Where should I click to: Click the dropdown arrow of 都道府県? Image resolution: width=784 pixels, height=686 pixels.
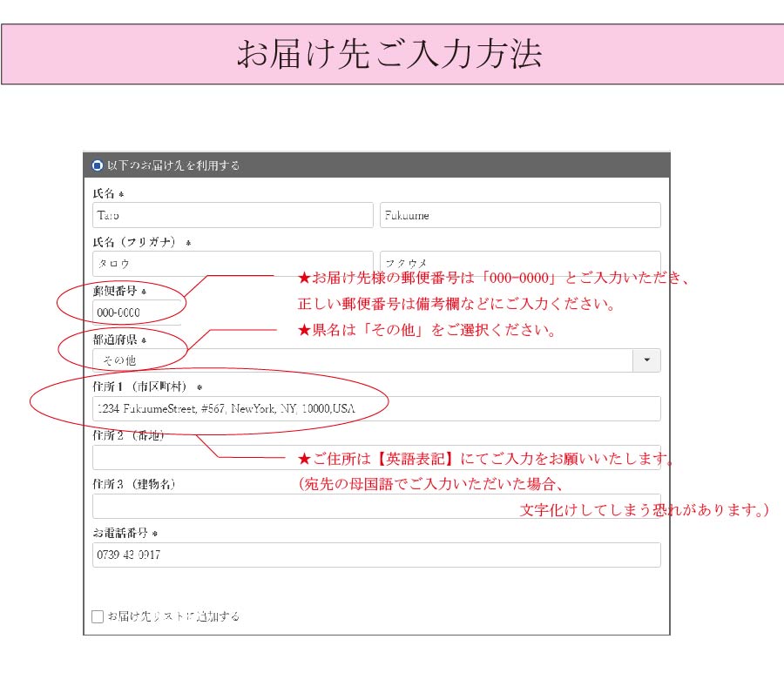pyautogui.click(x=646, y=360)
